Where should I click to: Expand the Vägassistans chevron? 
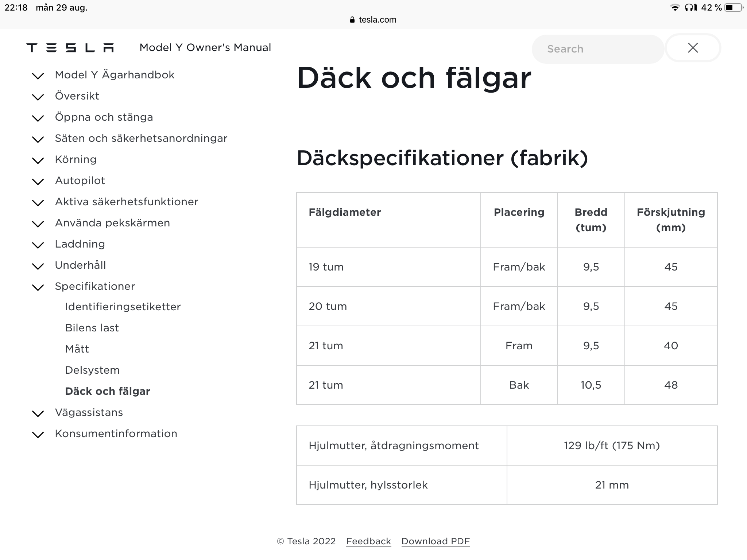(38, 413)
